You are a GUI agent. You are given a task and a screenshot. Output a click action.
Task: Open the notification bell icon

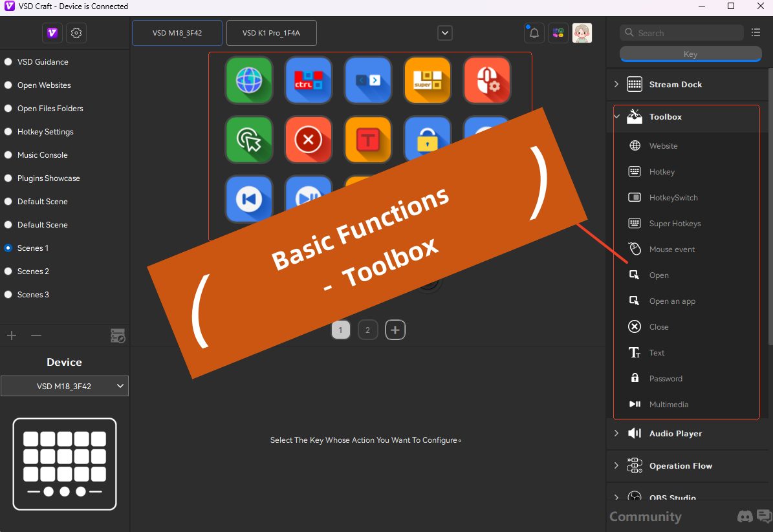click(x=534, y=33)
